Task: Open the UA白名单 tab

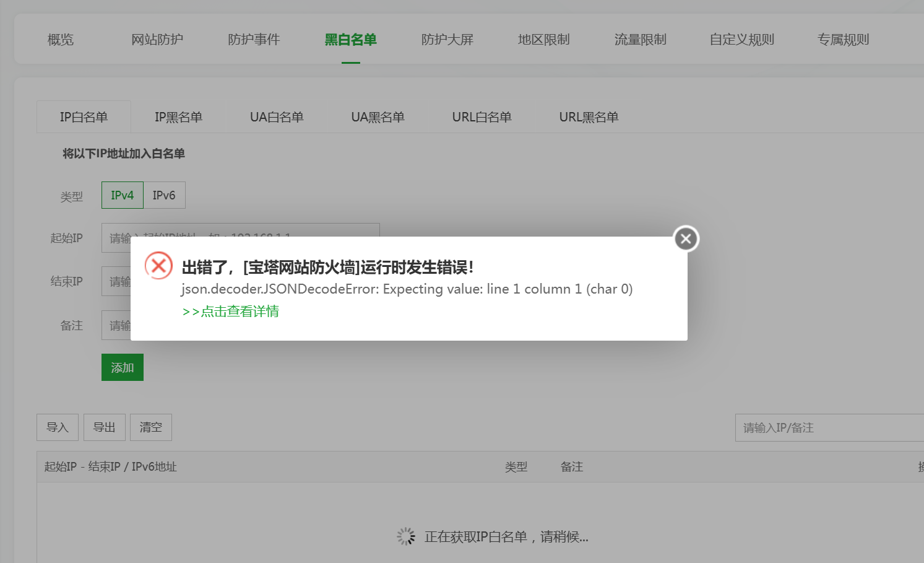Action: [x=277, y=116]
